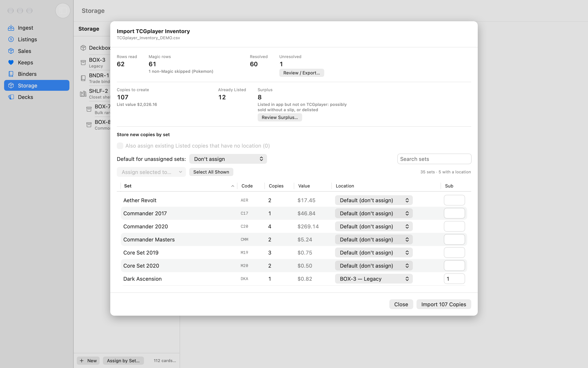588x368 pixels.
Task: Open the Listings section
Action: point(37,39)
